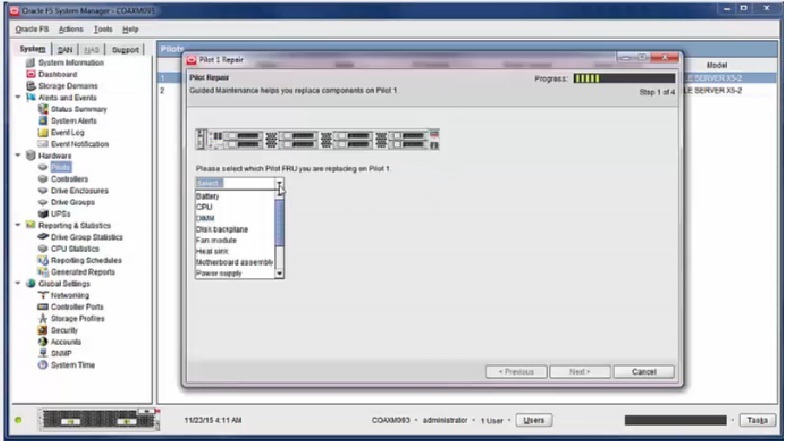
Task: Click the Security icon in Global Settings
Action: [43, 330]
